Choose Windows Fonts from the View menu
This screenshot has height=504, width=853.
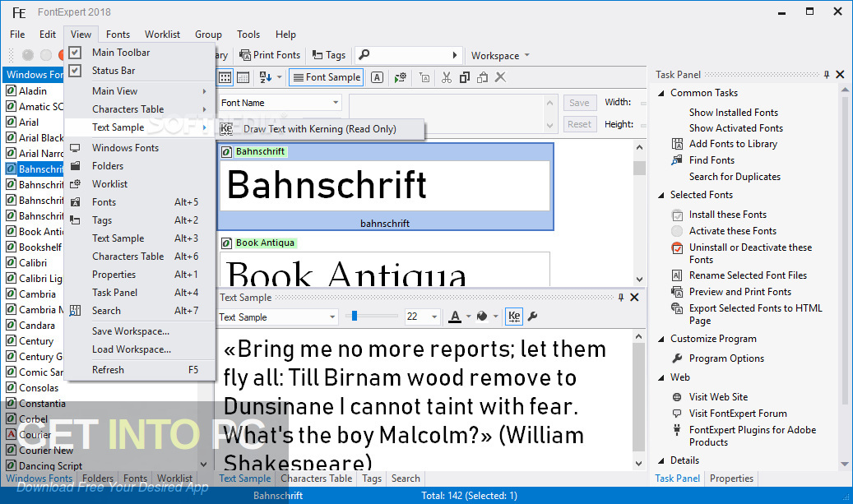point(139,147)
